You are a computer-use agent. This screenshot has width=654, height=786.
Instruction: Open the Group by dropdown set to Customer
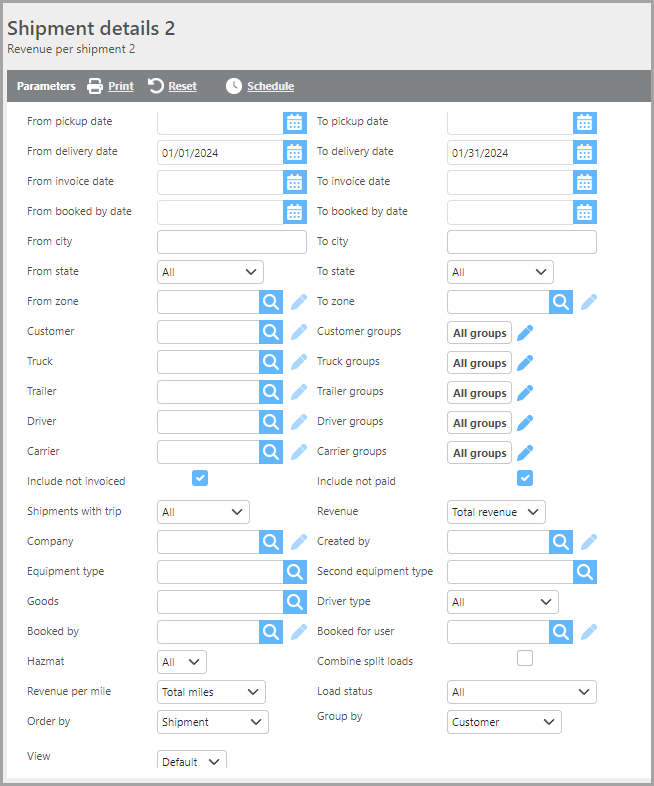[504, 722]
